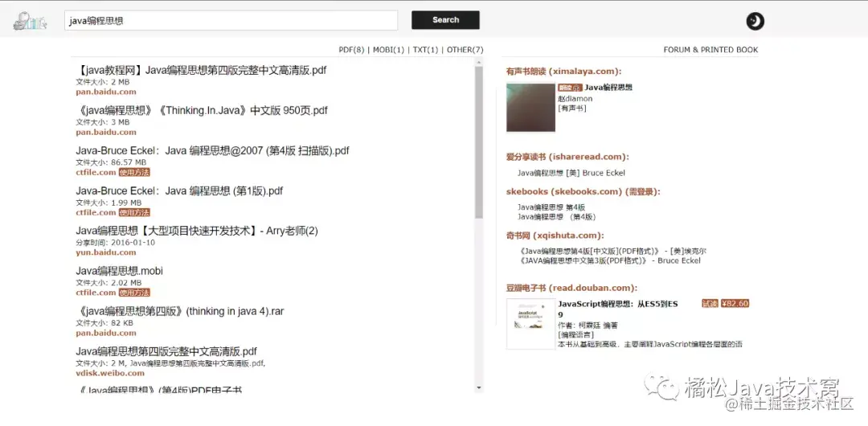868x426 pixels.
Task: Click 文件大小: 86.57 MB text
Action: pyautogui.click(x=111, y=163)
